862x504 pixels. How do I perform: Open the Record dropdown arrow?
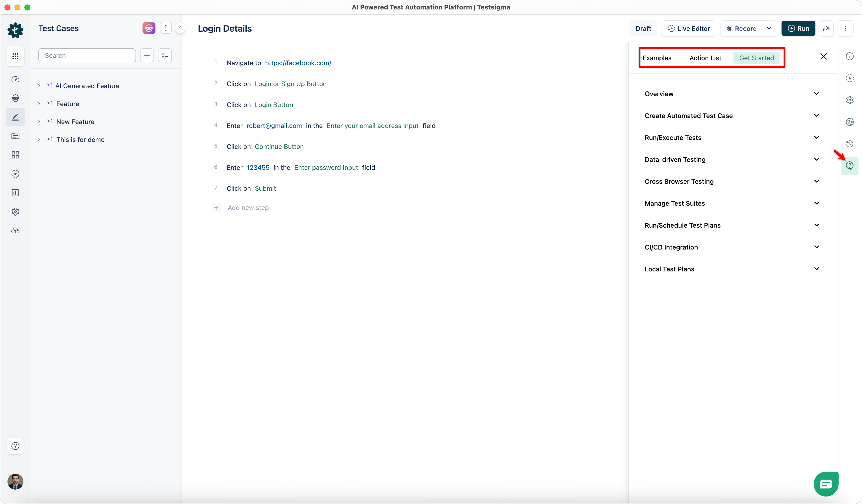pyautogui.click(x=769, y=28)
